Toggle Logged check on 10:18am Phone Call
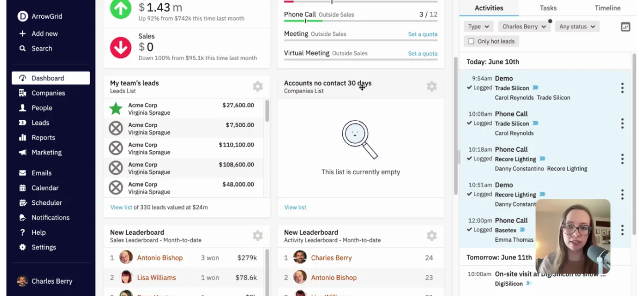This screenshot has width=644, height=296. click(x=470, y=159)
